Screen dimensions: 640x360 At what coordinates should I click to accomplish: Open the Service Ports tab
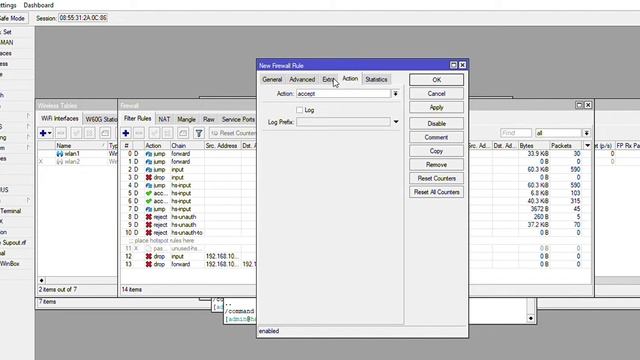pyautogui.click(x=238, y=119)
